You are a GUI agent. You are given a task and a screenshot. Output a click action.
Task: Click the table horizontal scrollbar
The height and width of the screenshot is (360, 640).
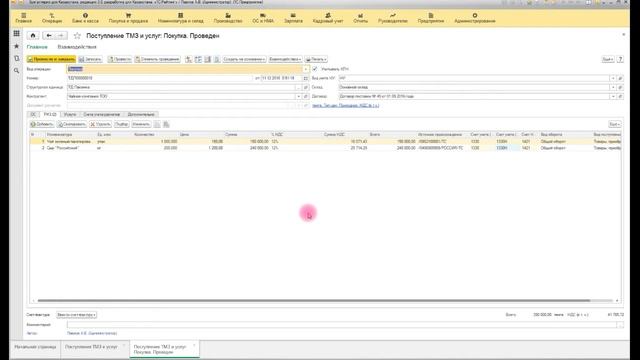tap(313, 301)
